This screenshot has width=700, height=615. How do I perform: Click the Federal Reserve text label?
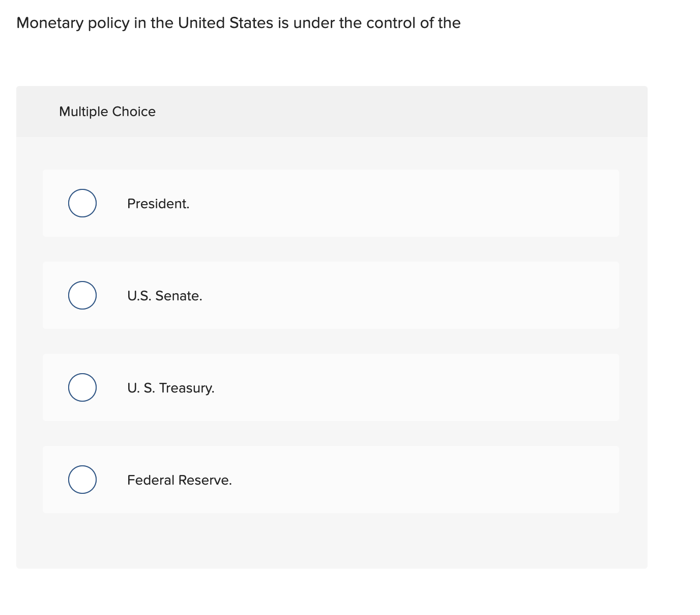(180, 480)
